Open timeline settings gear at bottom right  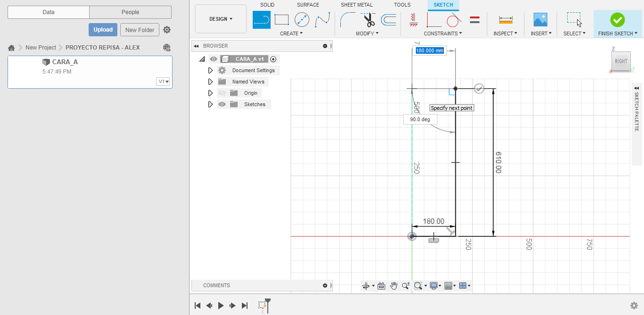(634, 306)
